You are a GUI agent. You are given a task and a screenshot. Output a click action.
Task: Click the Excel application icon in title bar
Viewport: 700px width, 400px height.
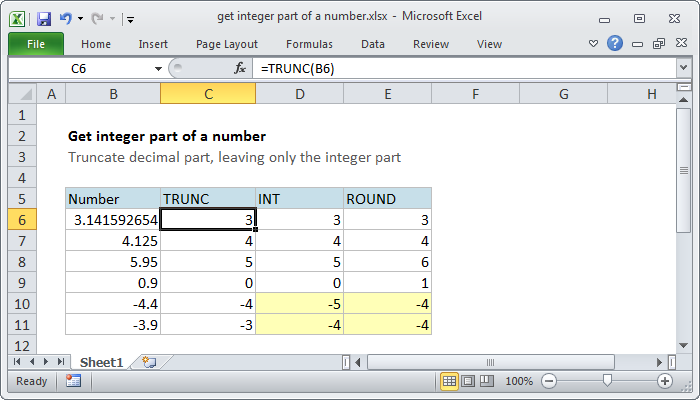(17, 19)
